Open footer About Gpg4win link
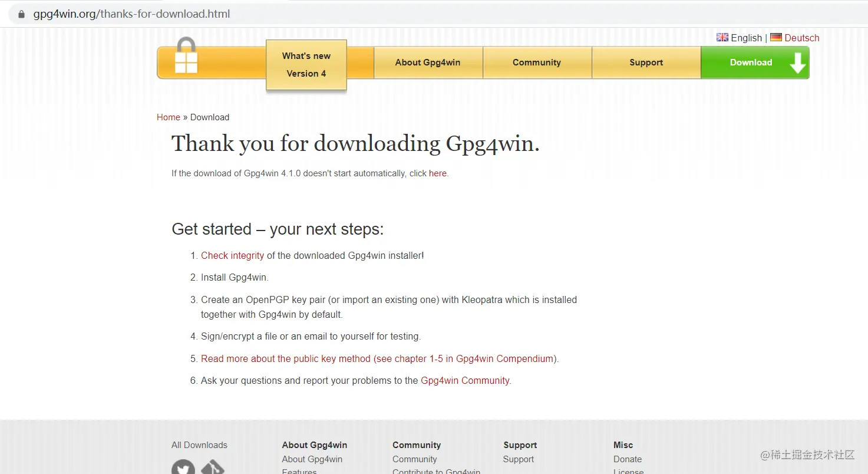This screenshot has height=474, width=868. coord(312,459)
